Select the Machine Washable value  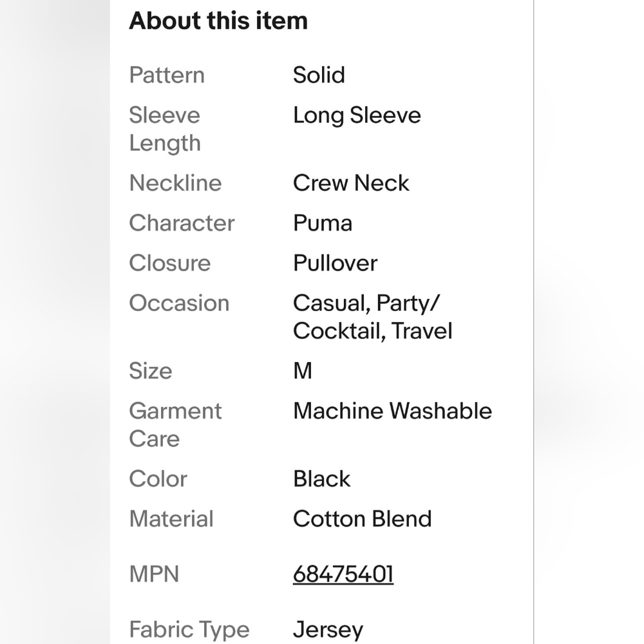[392, 411]
